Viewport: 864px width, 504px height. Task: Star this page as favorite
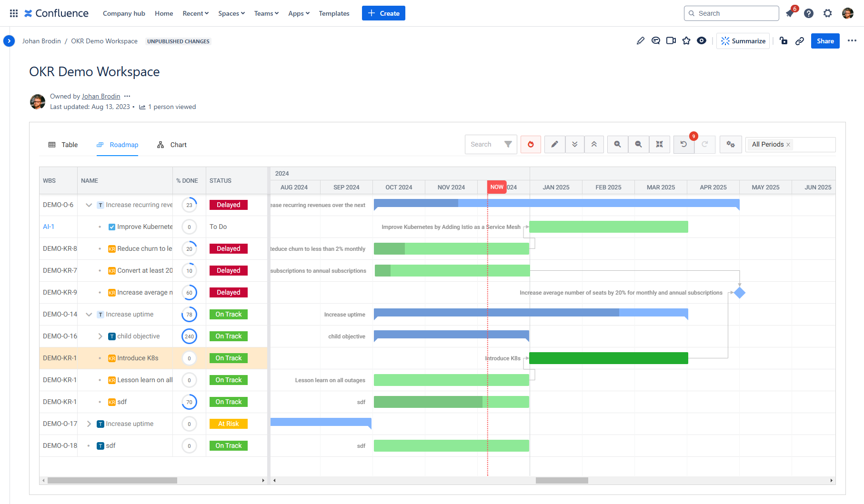click(686, 41)
